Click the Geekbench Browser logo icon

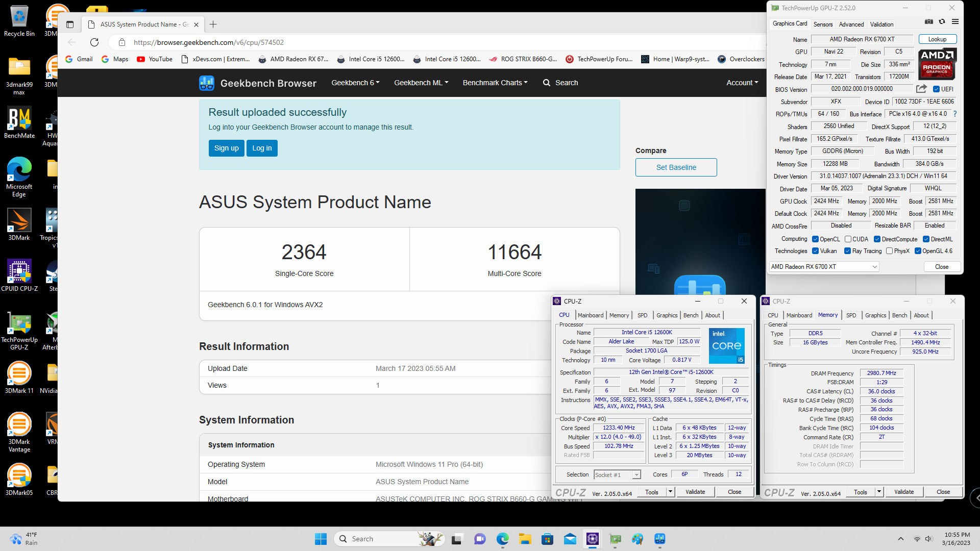click(x=207, y=83)
